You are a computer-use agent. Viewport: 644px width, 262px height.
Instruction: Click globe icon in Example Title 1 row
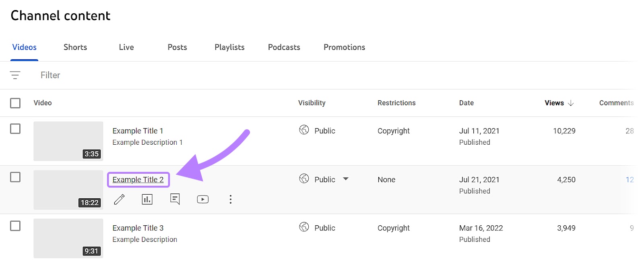click(304, 130)
